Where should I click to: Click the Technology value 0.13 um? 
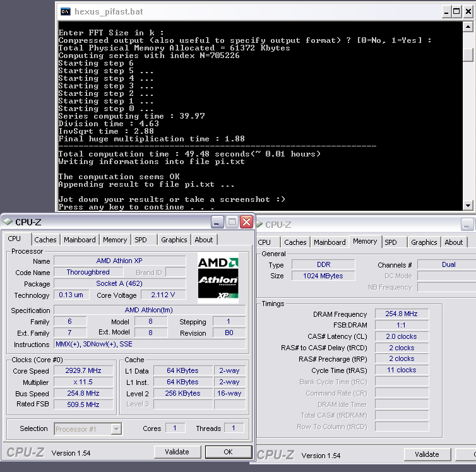(71, 295)
